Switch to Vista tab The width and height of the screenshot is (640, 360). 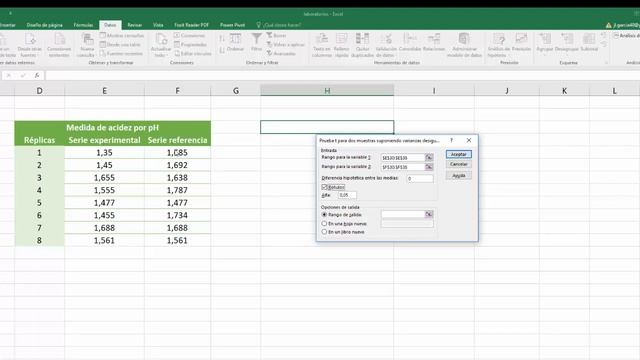(x=158, y=25)
